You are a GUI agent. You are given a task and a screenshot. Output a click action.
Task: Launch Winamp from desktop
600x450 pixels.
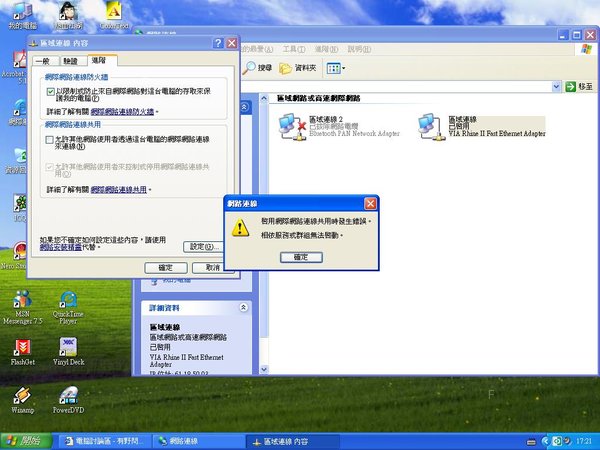[23, 400]
